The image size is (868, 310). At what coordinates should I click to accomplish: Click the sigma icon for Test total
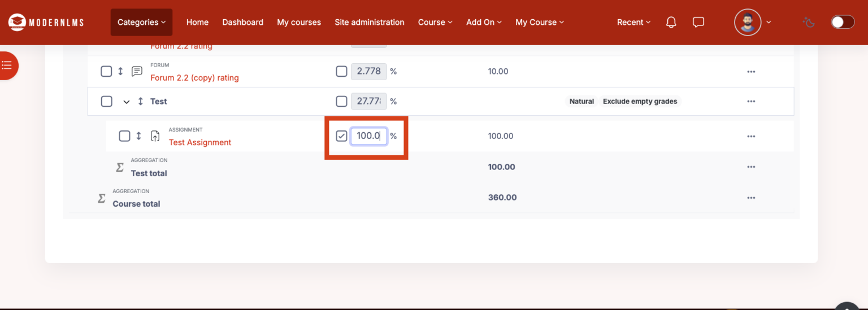coord(120,167)
